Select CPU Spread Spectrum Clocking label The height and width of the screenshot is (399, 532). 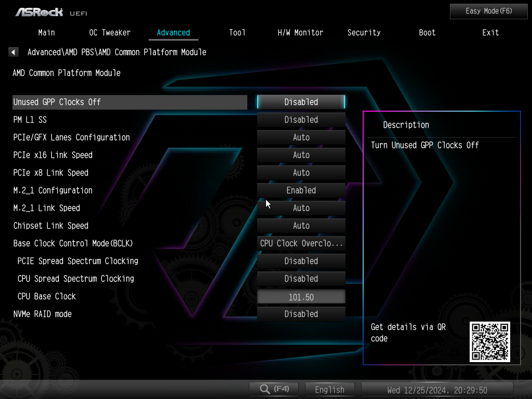76,278
